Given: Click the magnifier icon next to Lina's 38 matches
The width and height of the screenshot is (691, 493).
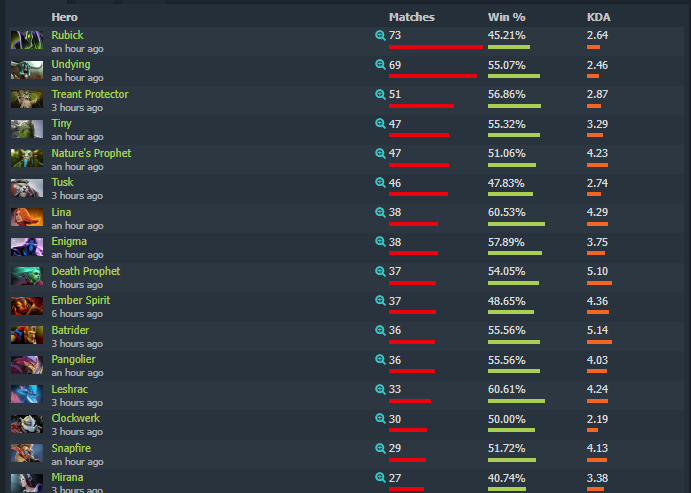Looking at the screenshot, I should (380, 212).
